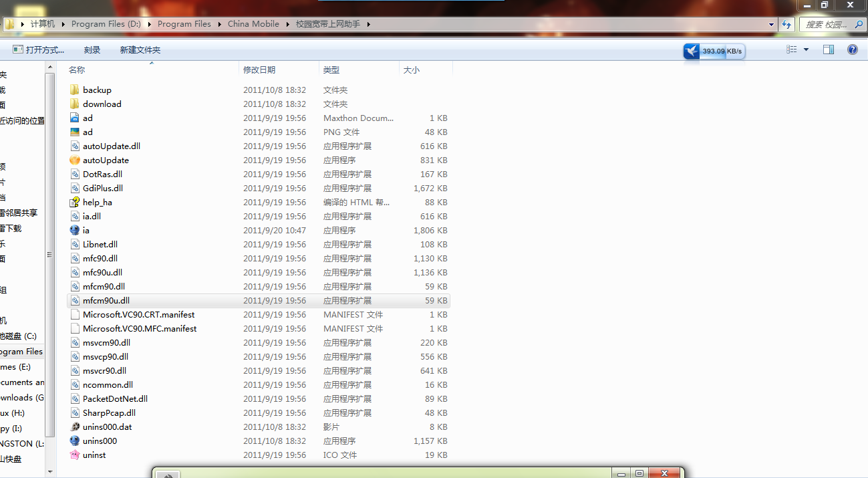
Task: Select the help_ha compiled help icon
Action: click(74, 202)
